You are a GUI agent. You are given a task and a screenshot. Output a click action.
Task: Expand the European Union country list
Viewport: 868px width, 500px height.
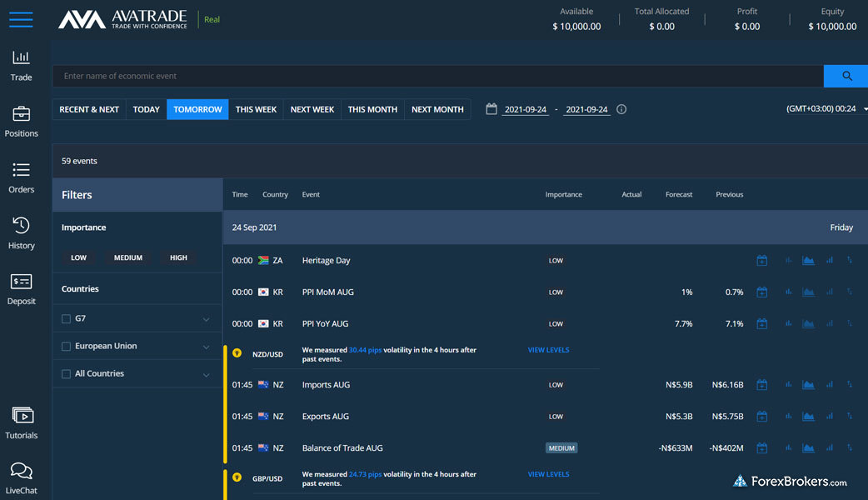point(206,347)
